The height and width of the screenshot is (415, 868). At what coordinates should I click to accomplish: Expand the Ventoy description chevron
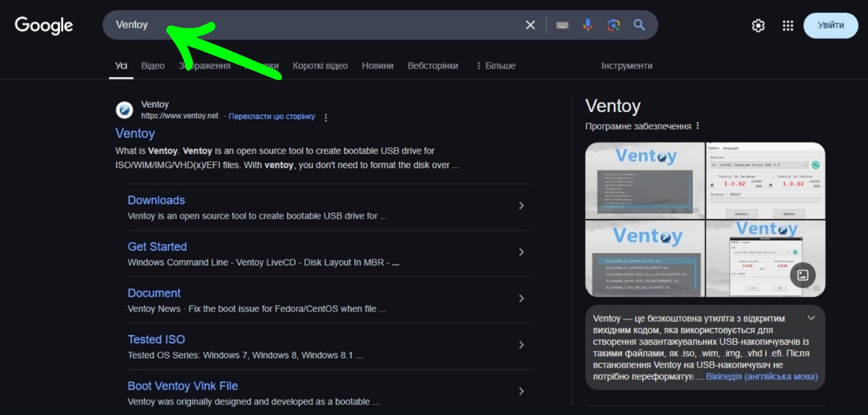tap(811, 318)
